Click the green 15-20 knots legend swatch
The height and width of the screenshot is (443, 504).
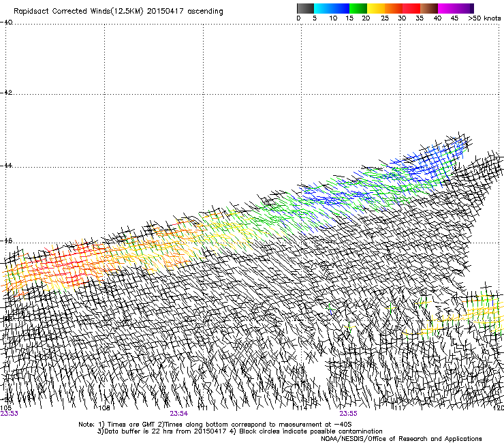point(358,8)
